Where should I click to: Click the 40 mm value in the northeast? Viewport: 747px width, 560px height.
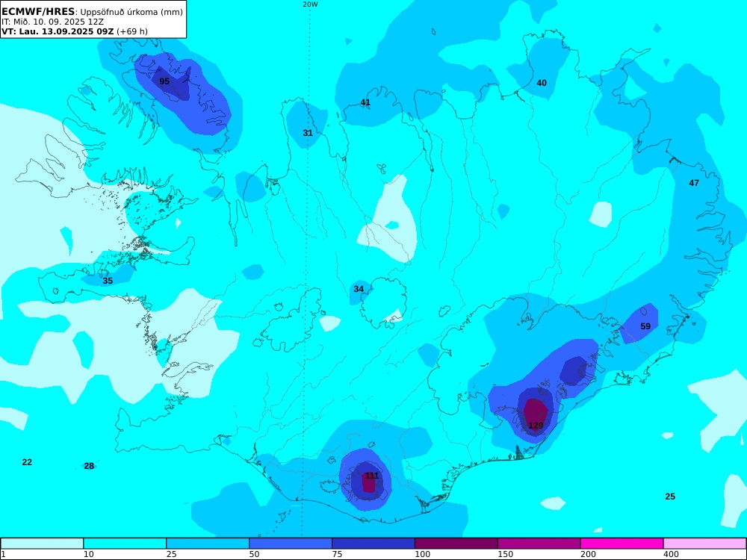542,83
